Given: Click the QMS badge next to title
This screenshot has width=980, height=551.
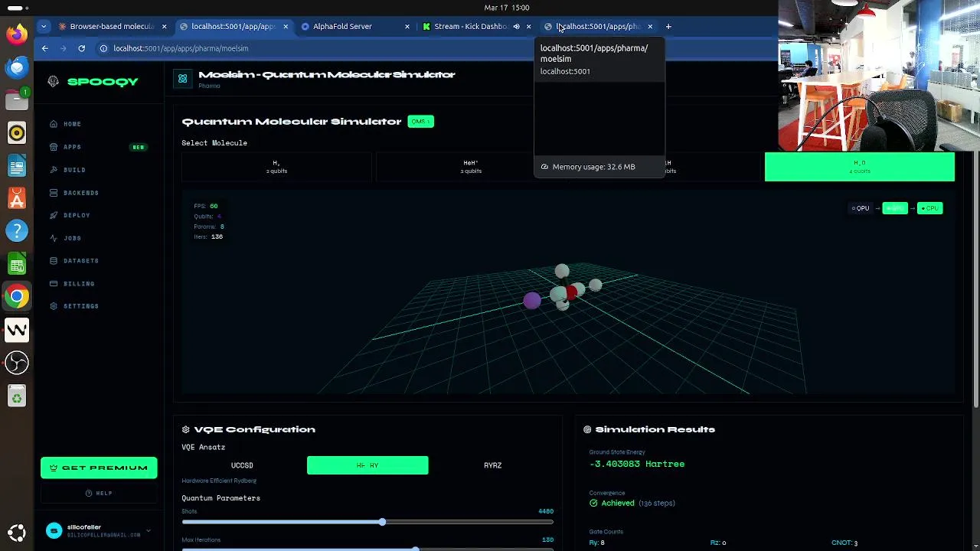Looking at the screenshot, I should click(x=420, y=122).
